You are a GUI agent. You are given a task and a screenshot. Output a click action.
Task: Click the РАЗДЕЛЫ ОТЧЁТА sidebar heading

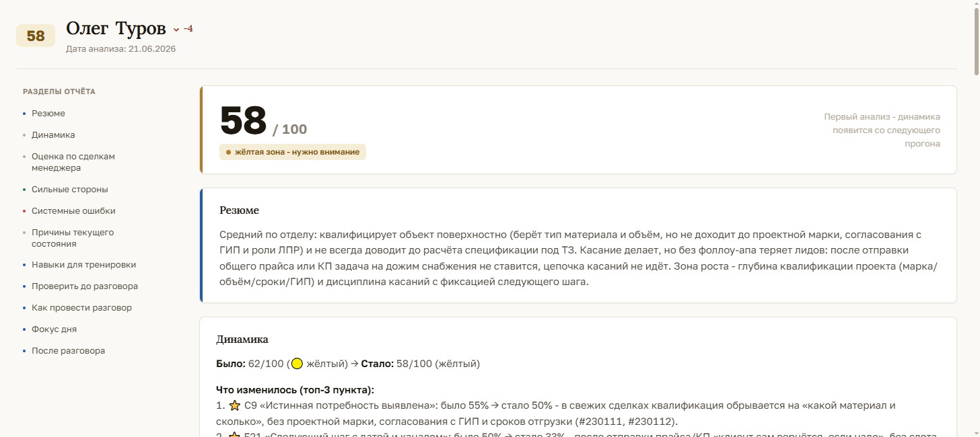coord(59,91)
